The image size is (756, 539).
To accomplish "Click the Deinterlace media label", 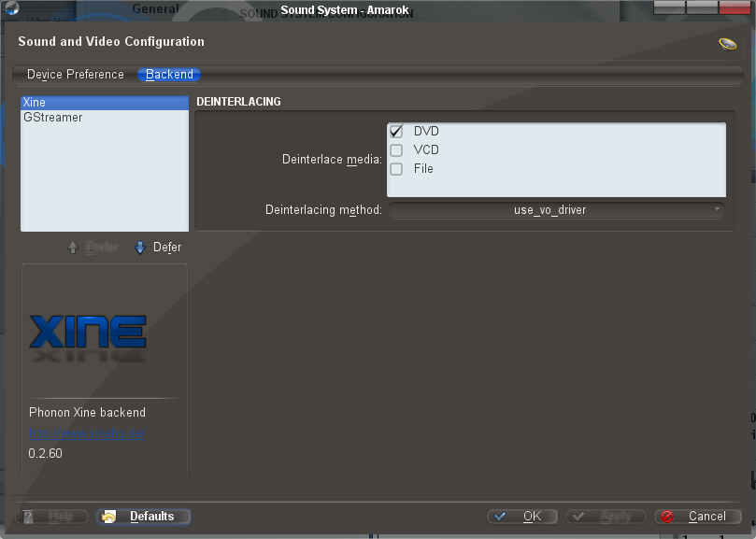I will tap(332, 159).
